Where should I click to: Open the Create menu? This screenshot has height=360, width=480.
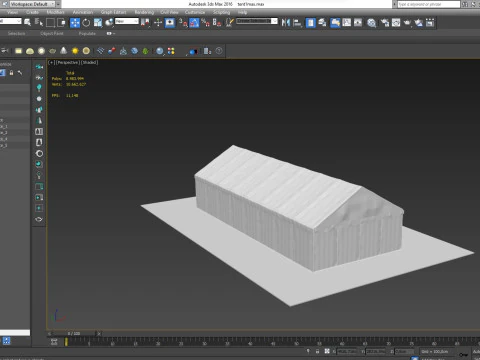click(32, 12)
